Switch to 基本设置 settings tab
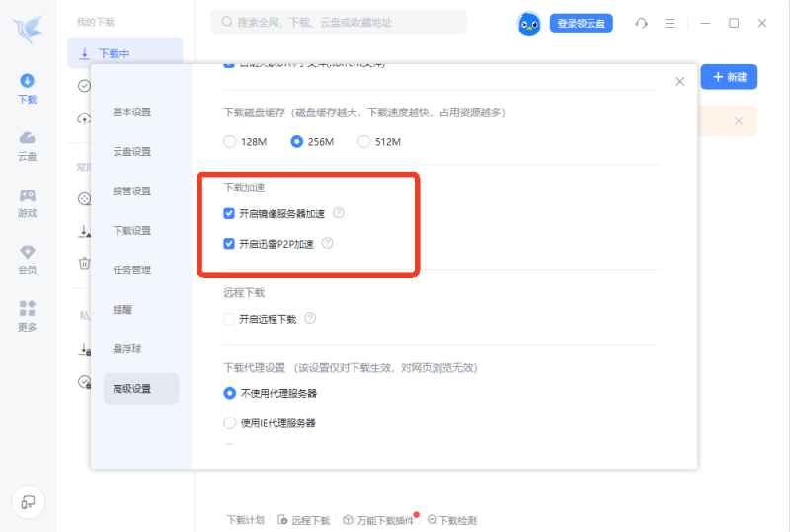The width and height of the screenshot is (790, 532). 132,113
